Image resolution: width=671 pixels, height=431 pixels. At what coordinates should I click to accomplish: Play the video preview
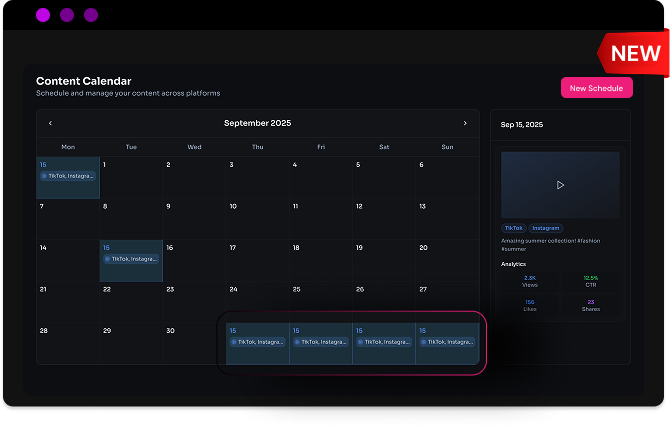(560, 185)
